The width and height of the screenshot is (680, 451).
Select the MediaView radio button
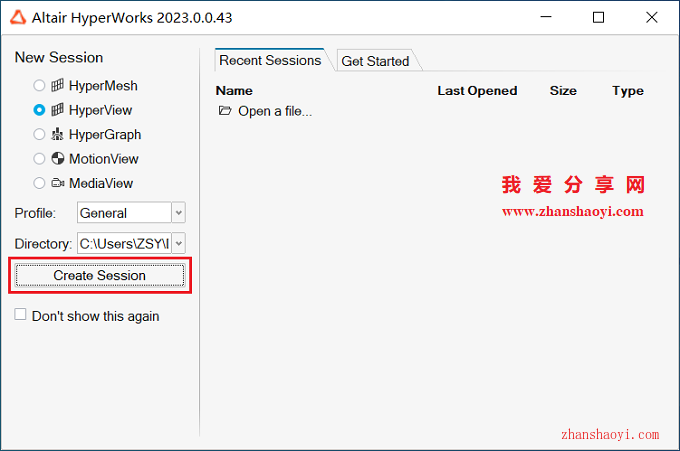39,183
